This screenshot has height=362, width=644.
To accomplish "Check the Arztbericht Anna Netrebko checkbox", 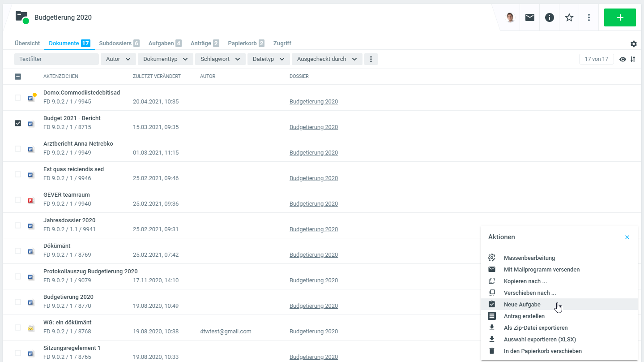I will 18,149.
